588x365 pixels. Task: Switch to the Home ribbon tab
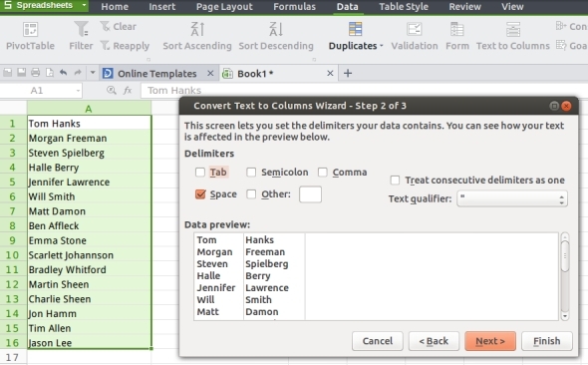pos(115,7)
